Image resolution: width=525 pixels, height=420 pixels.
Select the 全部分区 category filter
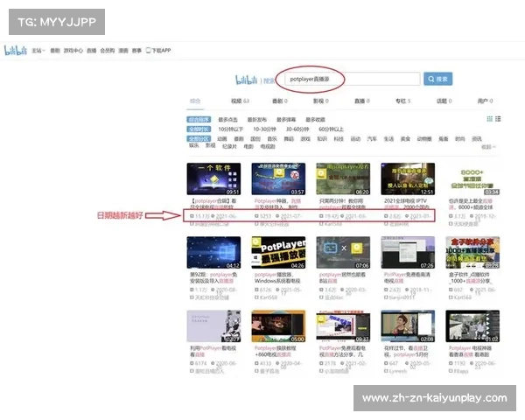coord(199,138)
